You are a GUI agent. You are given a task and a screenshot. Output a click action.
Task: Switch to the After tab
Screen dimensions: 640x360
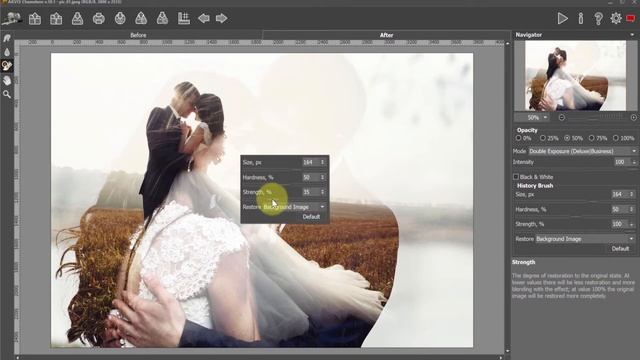[386, 35]
